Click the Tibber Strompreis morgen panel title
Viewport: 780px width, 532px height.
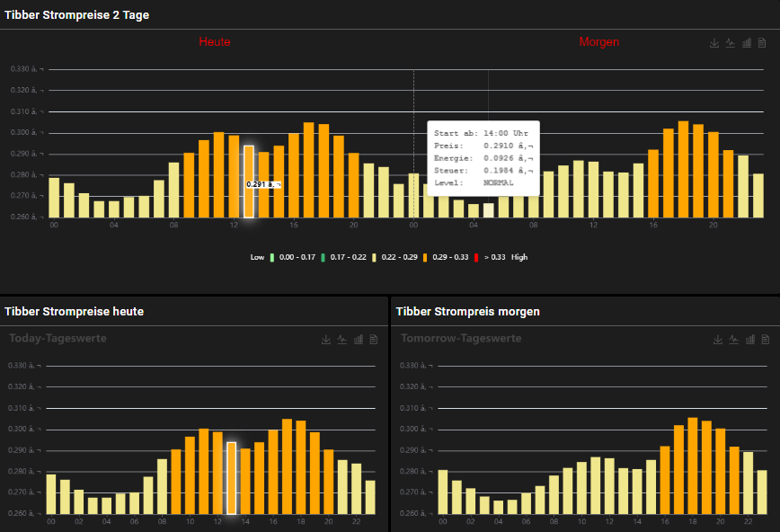pyautogui.click(x=467, y=312)
